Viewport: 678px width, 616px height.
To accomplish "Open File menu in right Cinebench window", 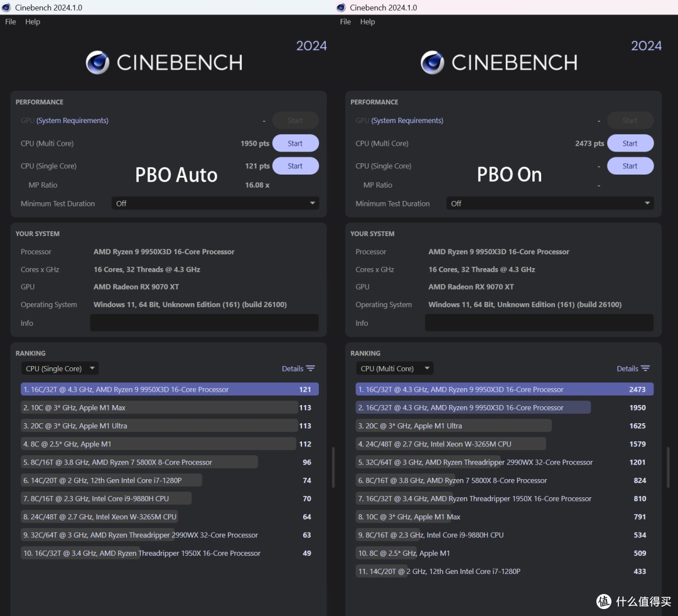I will [x=345, y=21].
